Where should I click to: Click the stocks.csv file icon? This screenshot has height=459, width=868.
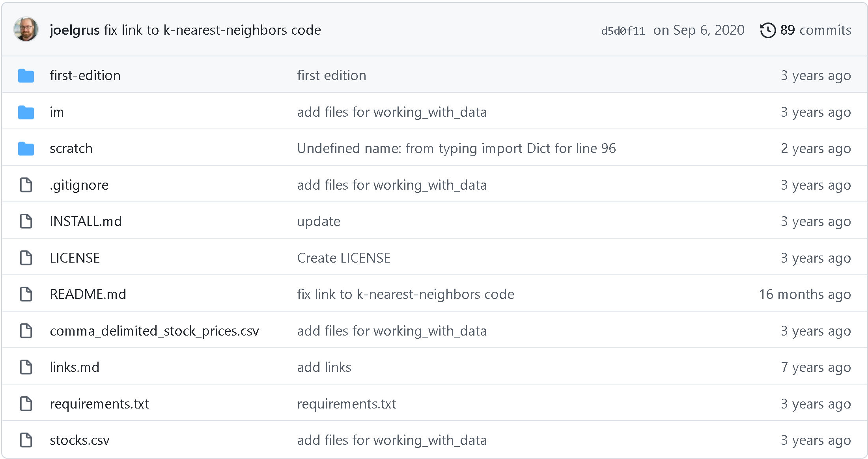pyautogui.click(x=26, y=440)
